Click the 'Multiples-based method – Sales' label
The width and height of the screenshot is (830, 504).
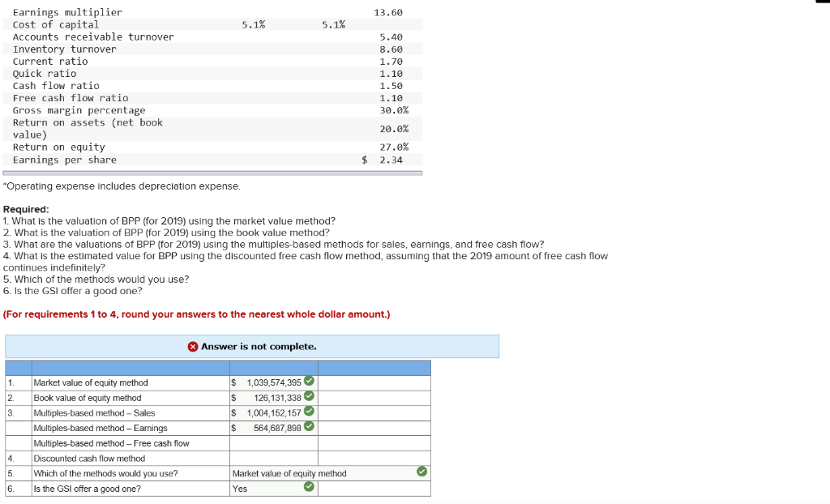click(x=94, y=413)
